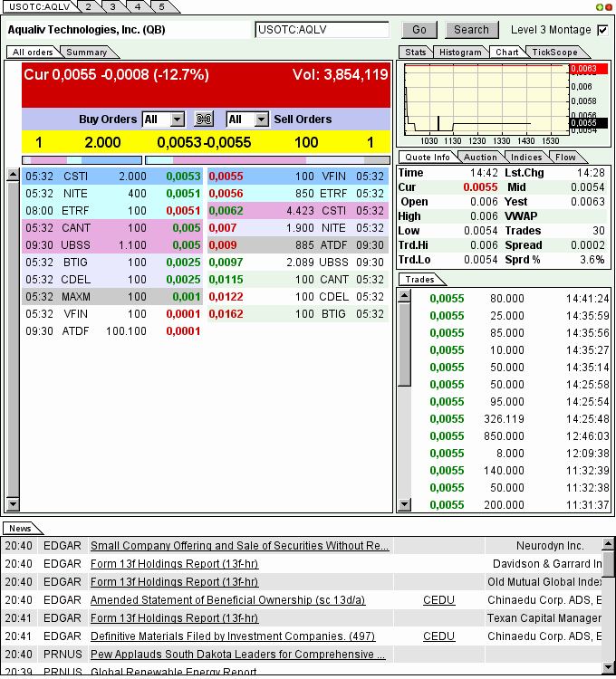Select the Indices tab
The width and height of the screenshot is (616, 679).
coord(526,158)
